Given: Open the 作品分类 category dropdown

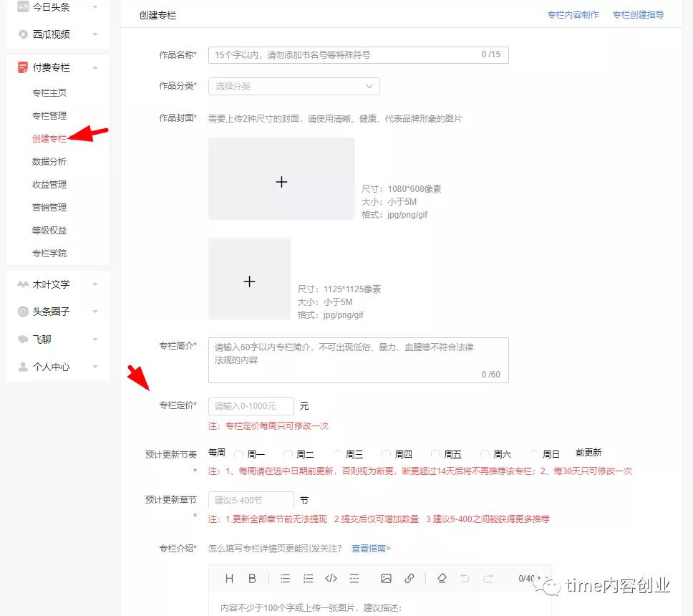Looking at the screenshot, I should pos(294,86).
